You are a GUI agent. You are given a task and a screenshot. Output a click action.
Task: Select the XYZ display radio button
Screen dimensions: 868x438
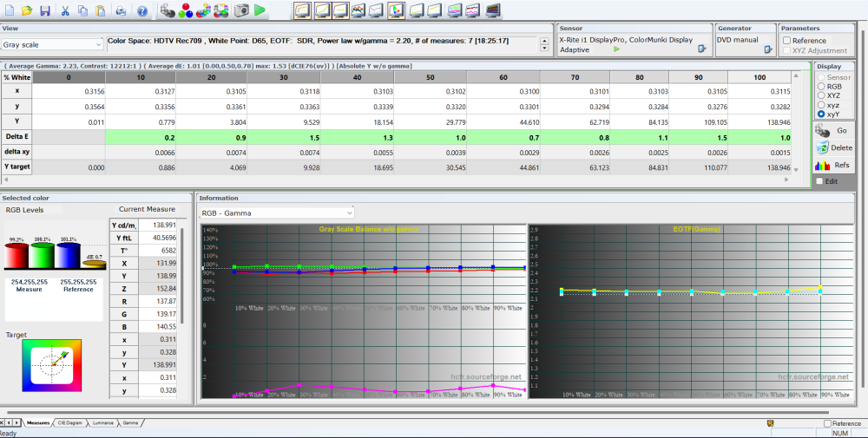(821, 95)
